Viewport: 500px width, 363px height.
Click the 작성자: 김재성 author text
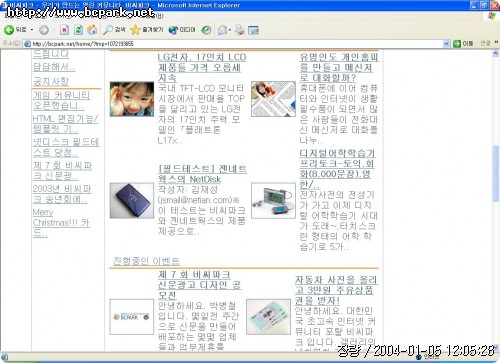(x=188, y=190)
